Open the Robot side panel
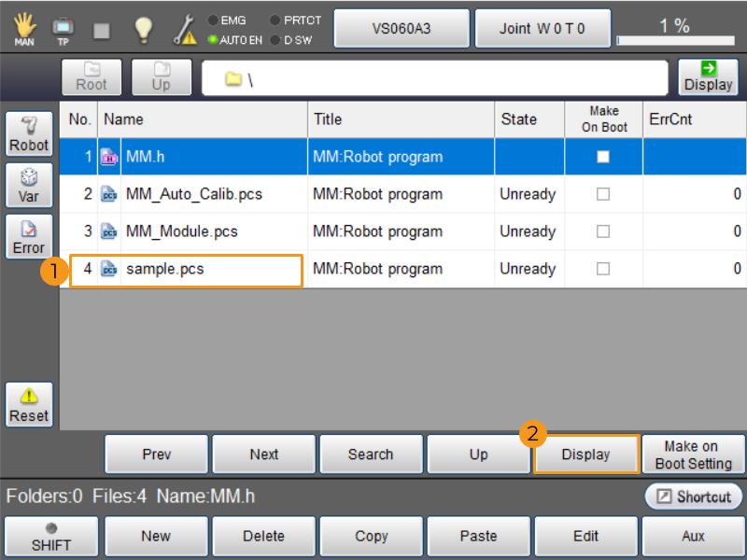This screenshot has height=560, width=747. (x=29, y=133)
